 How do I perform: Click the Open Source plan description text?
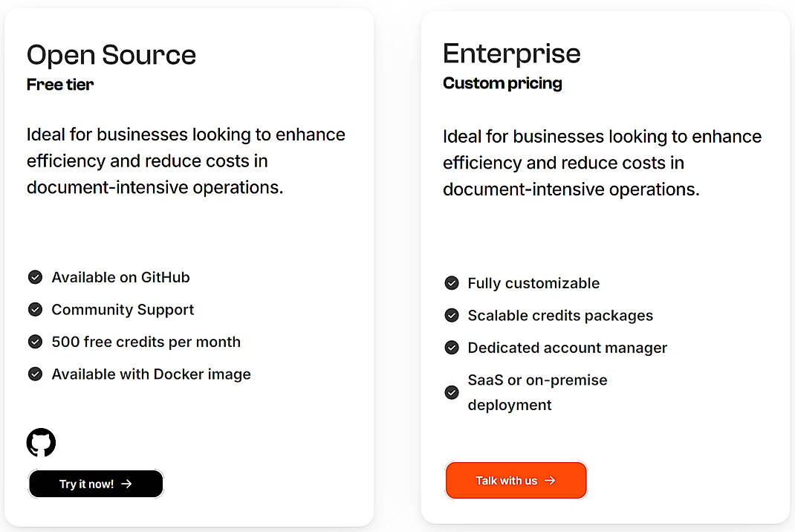click(185, 160)
